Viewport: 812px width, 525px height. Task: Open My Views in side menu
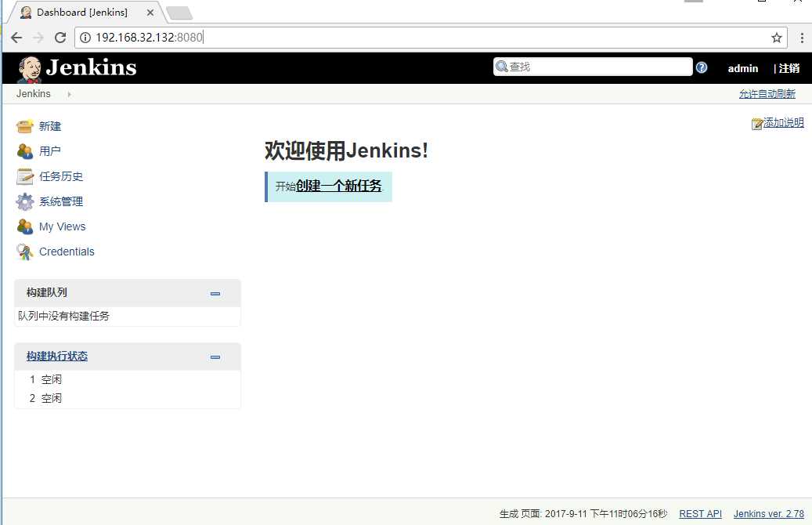click(62, 226)
